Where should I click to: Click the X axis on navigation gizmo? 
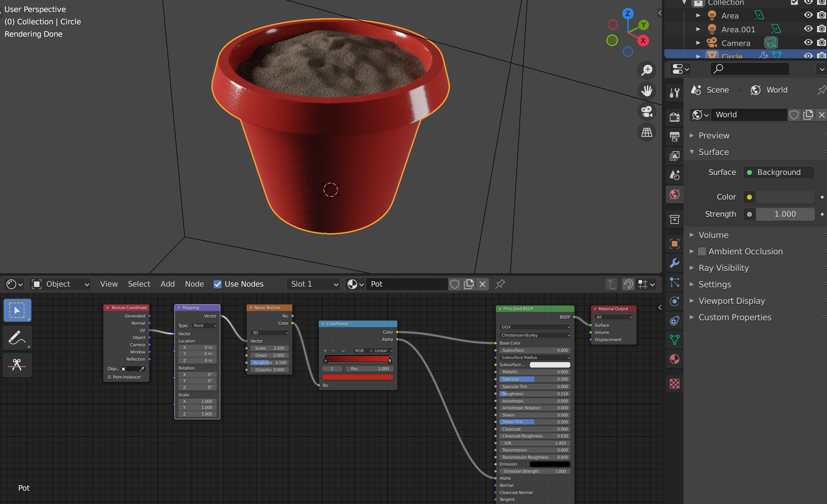click(643, 40)
